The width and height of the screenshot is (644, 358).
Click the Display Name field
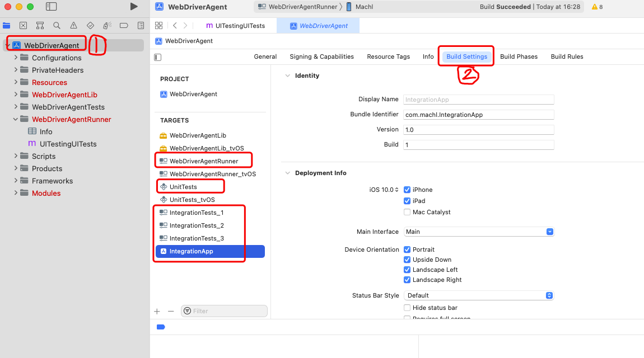click(478, 100)
